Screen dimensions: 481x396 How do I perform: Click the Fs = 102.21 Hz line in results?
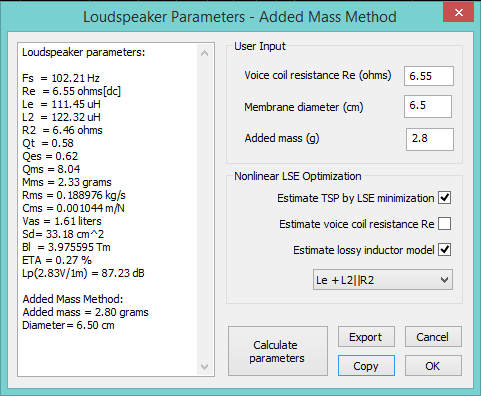point(61,78)
